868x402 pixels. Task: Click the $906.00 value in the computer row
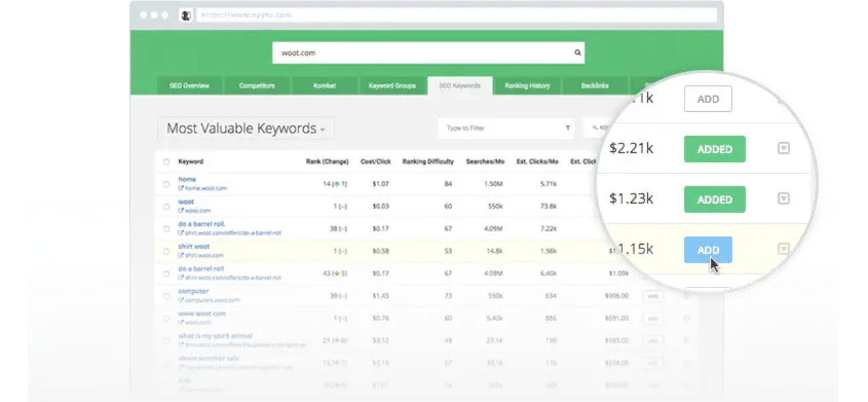coord(617,295)
